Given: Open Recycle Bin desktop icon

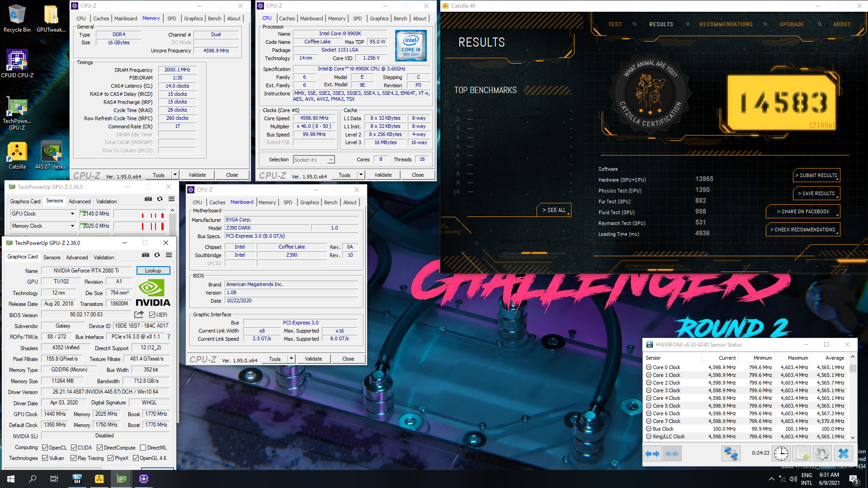Looking at the screenshot, I should 17,18.
